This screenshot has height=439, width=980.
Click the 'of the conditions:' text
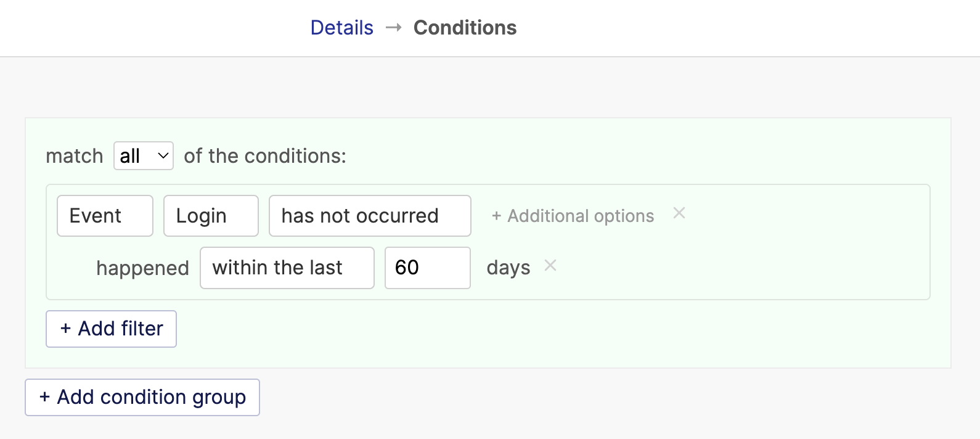point(265,156)
